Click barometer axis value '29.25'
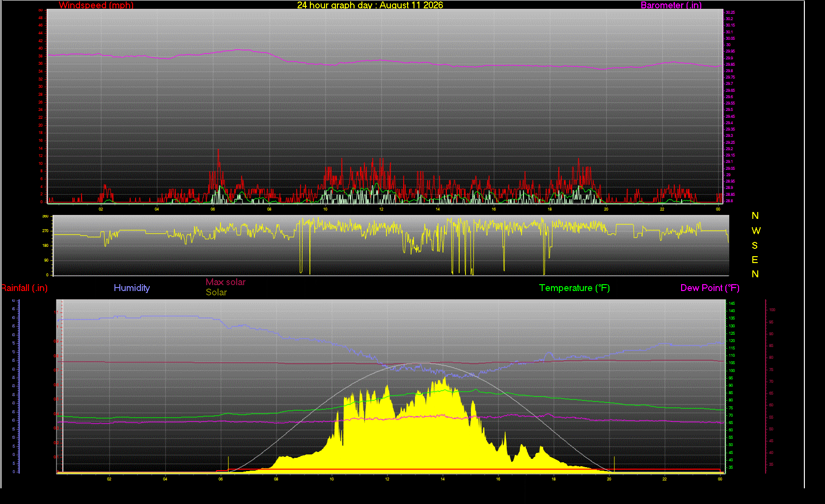825x504 pixels. 730,142
